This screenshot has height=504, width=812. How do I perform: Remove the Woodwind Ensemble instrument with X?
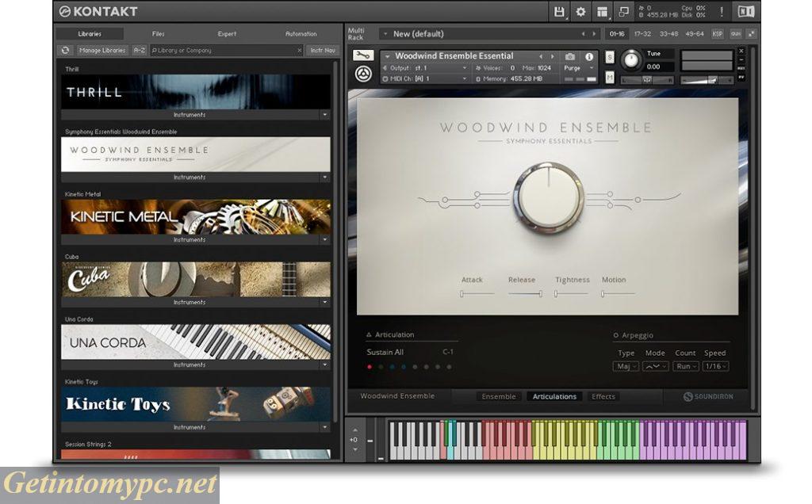tap(741, 52)
